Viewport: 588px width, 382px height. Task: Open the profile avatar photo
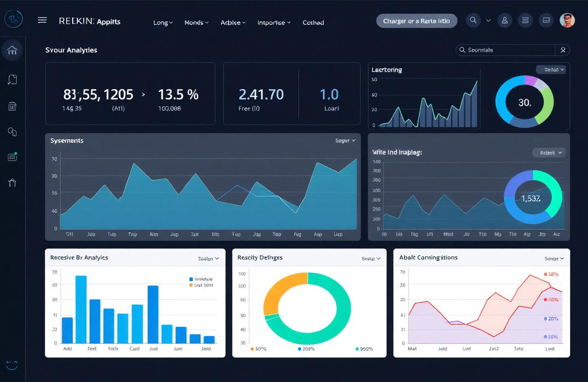(x=567, y=20)
